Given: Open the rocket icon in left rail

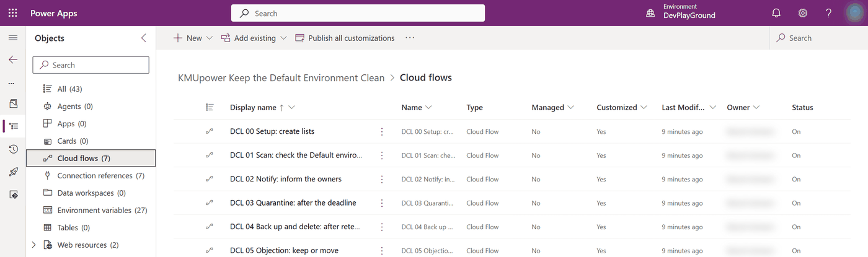Looking at the screenshot, I should [x=13, y=172].
